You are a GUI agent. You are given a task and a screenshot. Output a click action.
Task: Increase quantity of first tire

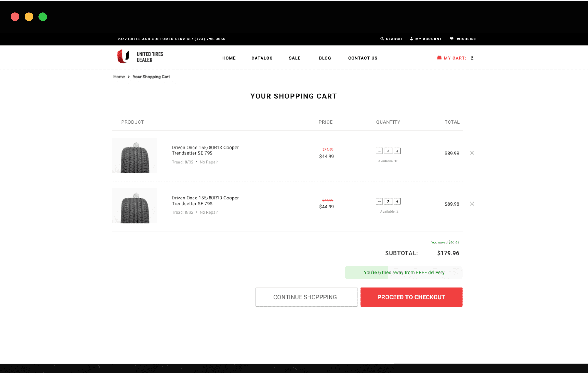397,151
